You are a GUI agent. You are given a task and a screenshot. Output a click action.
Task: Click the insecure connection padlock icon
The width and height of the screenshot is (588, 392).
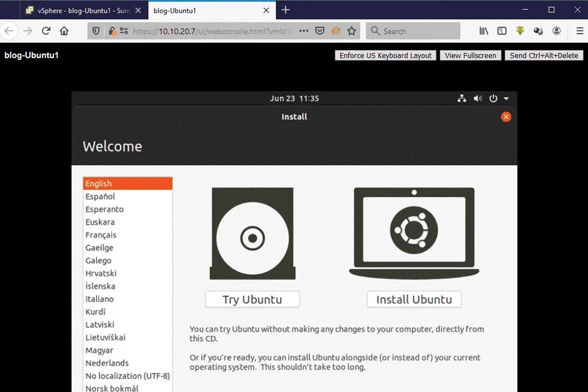pos(112,31)
